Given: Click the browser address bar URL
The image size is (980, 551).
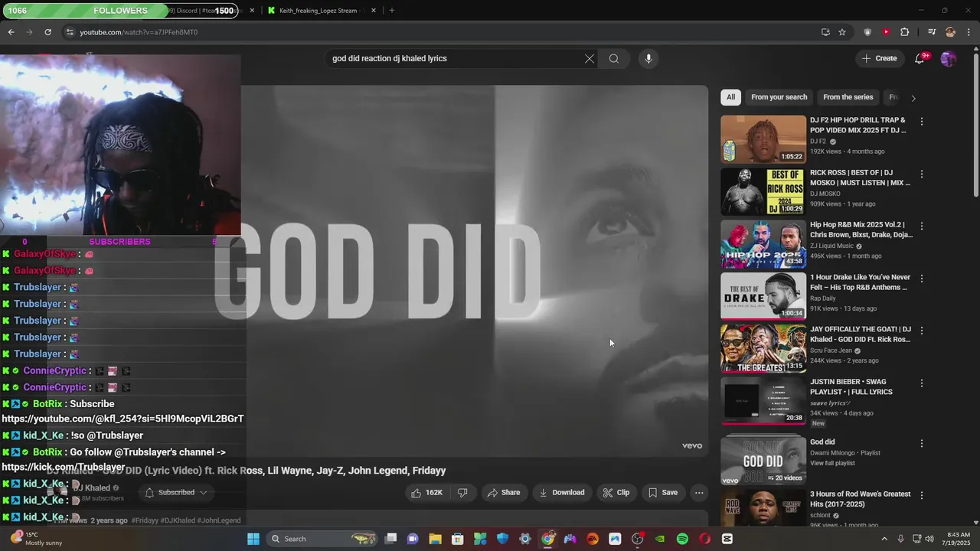Looking at the screenshot, I should 139,32.
